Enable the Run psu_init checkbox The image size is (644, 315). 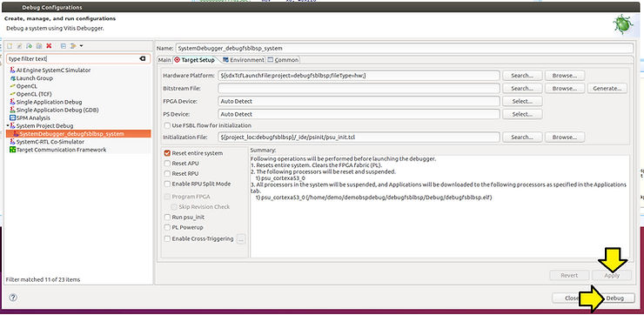click(167, 218)
